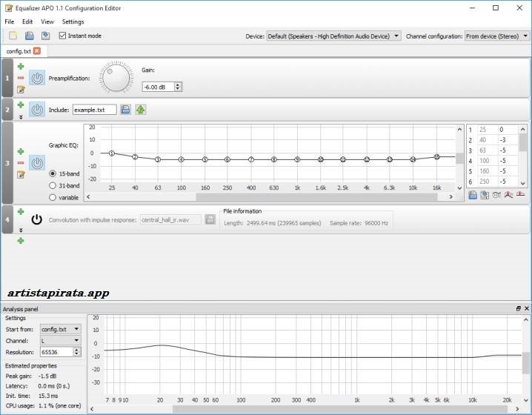Enable the Convolution filter power button
The width and height of the screenshot is (532, 415).
[x=37, y=219]
